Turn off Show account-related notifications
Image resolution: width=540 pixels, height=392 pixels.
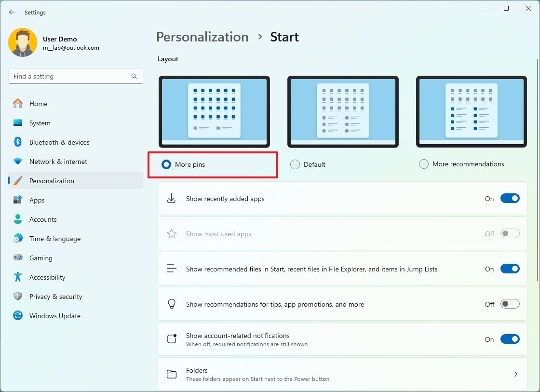[510, 339]
